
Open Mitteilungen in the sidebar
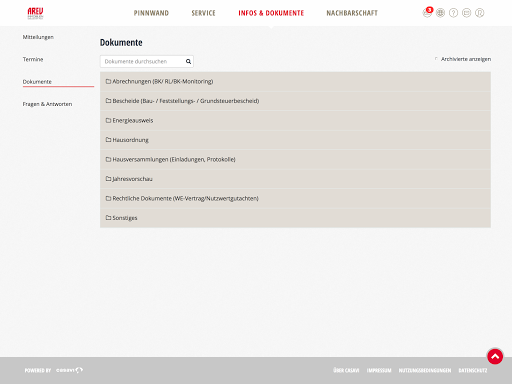click(38, 37)
